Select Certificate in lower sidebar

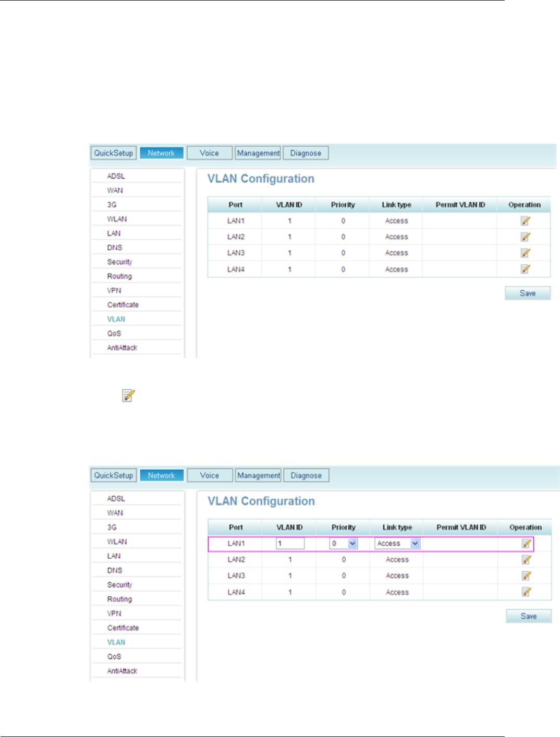(123, 628)
